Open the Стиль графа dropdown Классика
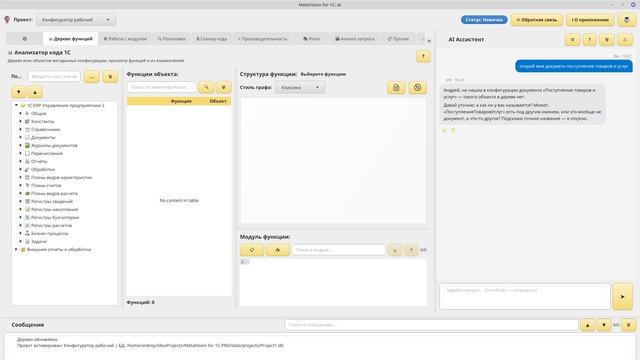Viewport: 640px width, 360px height. click(300, 87)
